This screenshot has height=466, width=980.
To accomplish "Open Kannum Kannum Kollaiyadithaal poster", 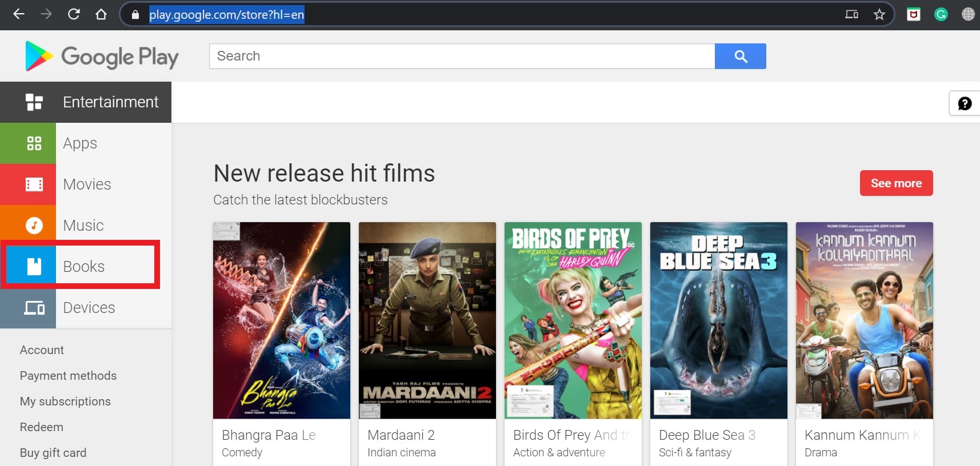I will click(865, 320).
